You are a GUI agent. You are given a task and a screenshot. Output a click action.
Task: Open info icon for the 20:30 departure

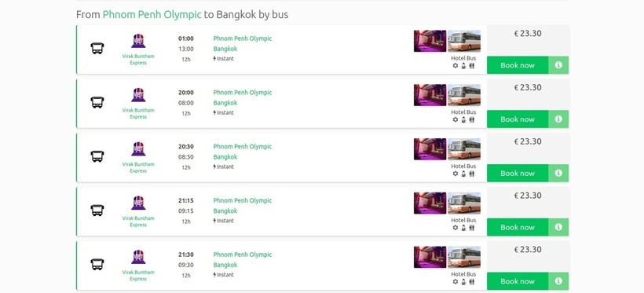tap(558, 173)
